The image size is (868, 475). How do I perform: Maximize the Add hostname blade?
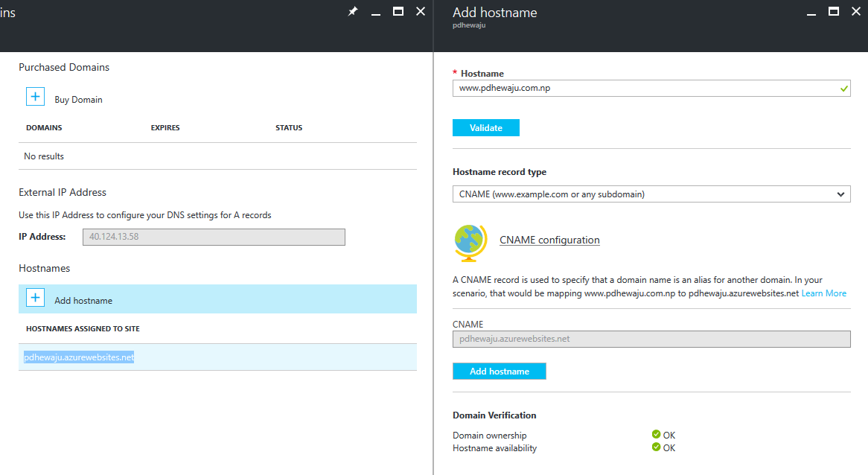pyautogui.click(x=834, y=11)
